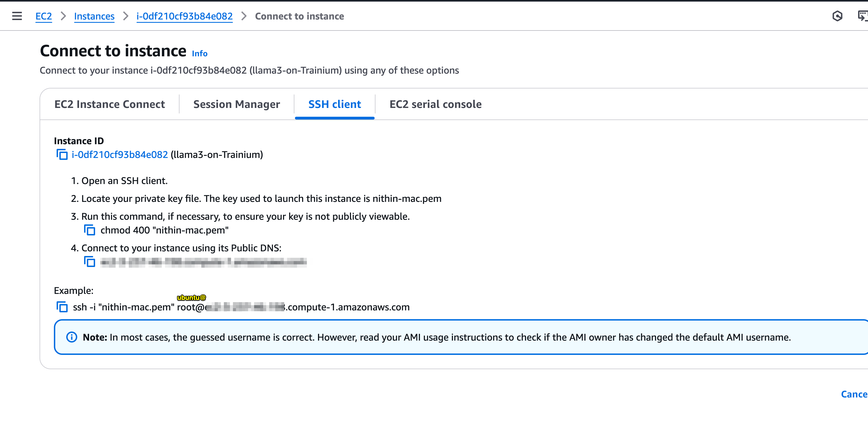Select the SSH client tab
868x423 pixels.
click(x=335, y=104)
